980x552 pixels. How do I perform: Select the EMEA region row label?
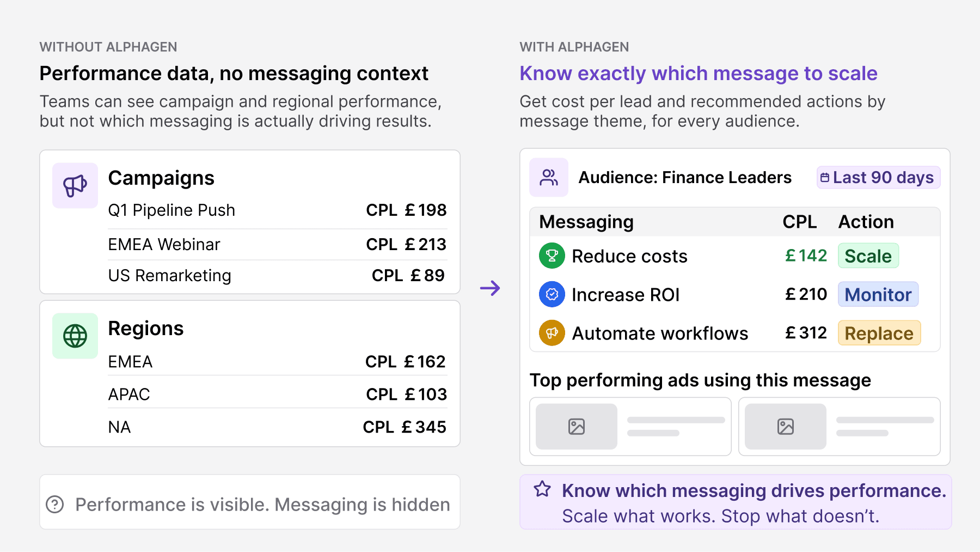pyautogui.click(x=130, y=362)
